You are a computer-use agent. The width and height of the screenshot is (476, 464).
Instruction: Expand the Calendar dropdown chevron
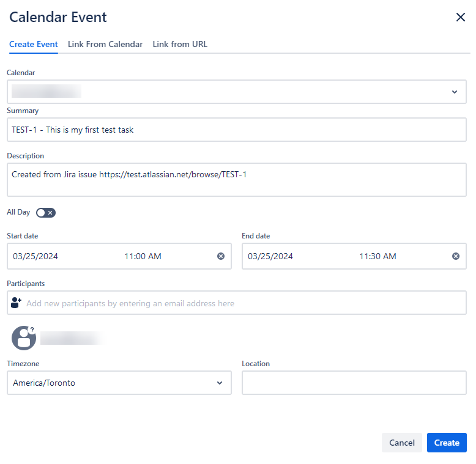pyautogui.click(x=455, y=92)
